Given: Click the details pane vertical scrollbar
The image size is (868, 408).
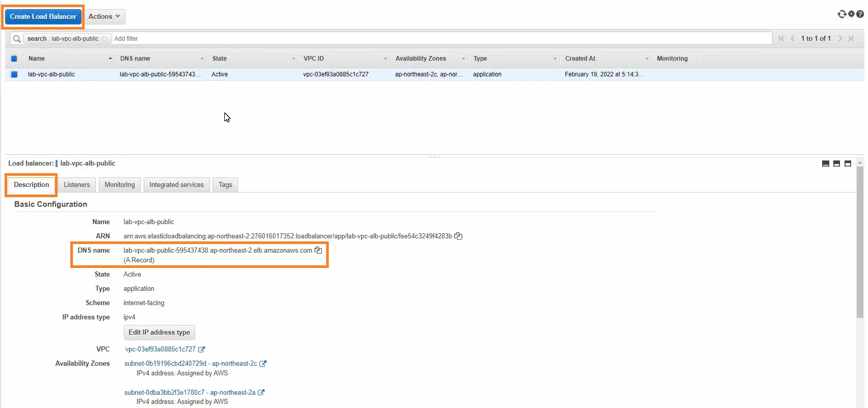Looking at the screenshot, I should tap(860, 242).
